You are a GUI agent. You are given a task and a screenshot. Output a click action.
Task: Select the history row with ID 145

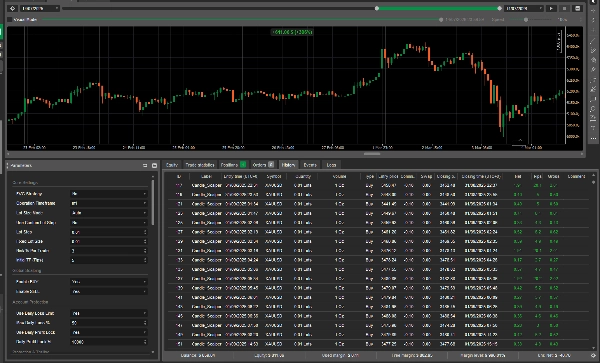click(x=378, y=316)
